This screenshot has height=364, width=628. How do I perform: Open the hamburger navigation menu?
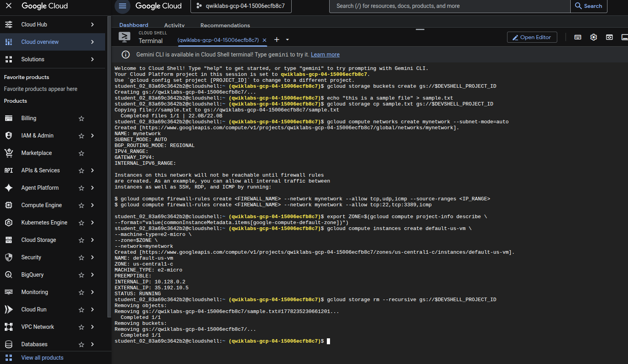tap(123, 6)
